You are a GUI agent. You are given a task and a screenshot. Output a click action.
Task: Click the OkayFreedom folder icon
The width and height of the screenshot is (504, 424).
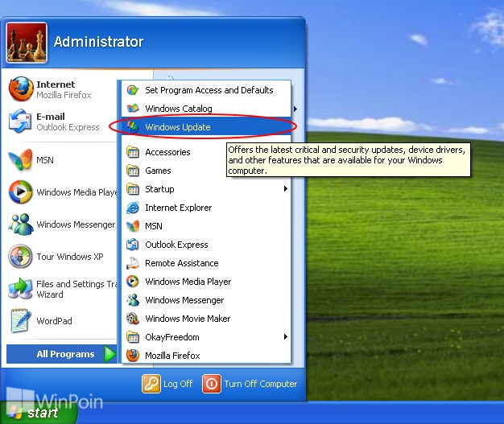(133, 337)
